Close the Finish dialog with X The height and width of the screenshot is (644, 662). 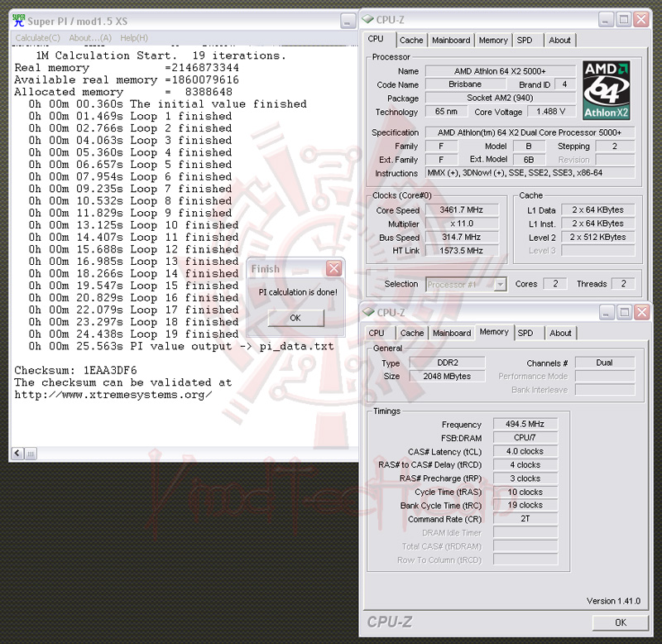click(333, 268)
